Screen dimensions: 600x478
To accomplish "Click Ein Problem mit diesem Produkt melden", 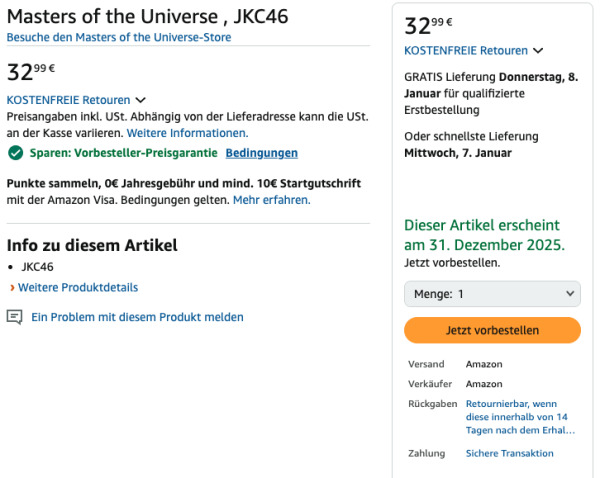I will pyautogui.click(x=137, y=317).
